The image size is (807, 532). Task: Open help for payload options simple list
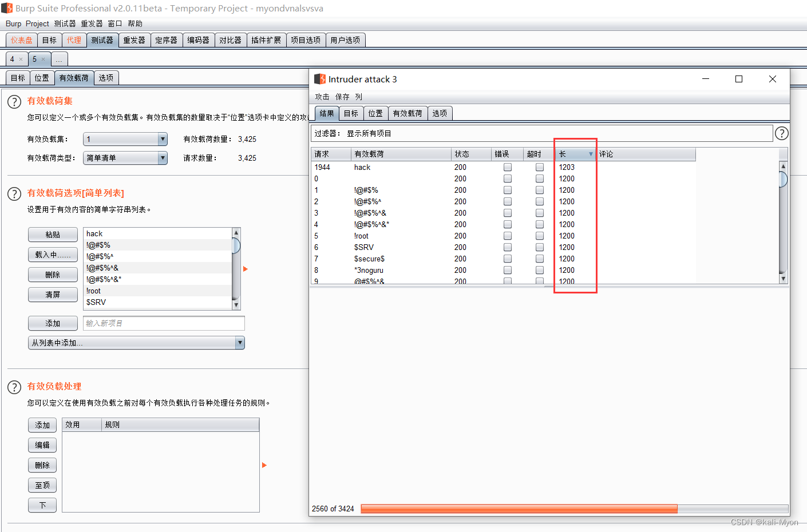tap(14, 194)
